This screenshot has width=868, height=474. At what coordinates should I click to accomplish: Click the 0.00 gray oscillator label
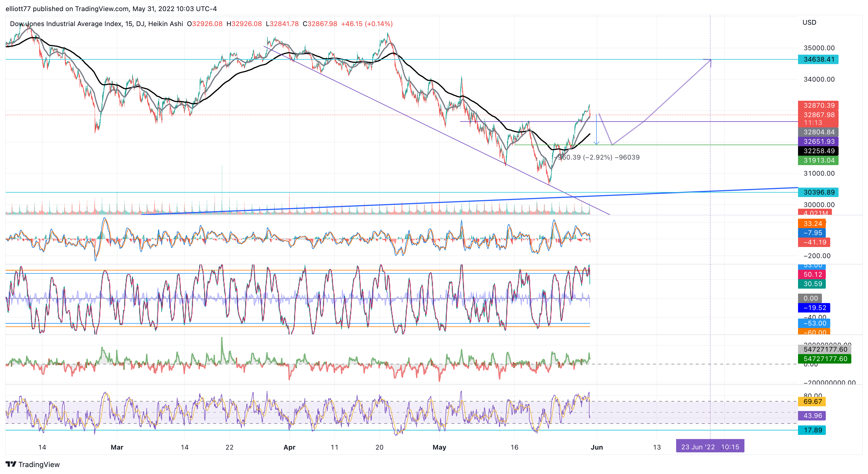810,298
